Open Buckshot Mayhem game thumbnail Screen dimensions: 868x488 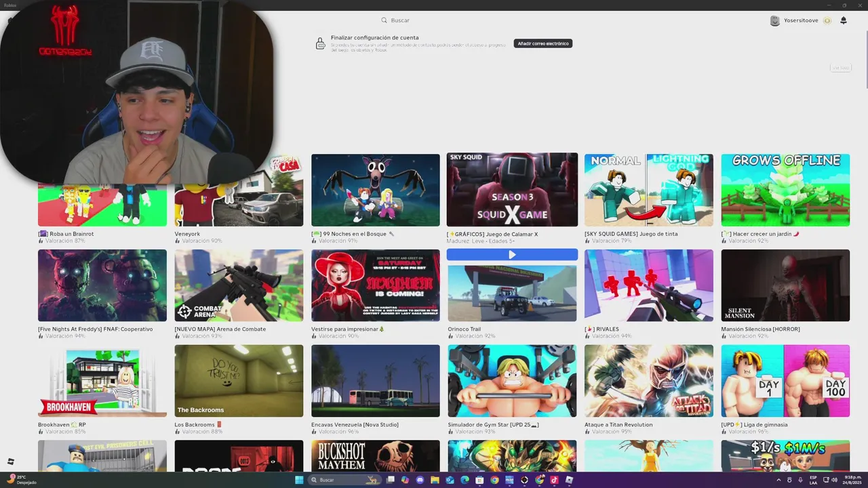coord(376,456)
